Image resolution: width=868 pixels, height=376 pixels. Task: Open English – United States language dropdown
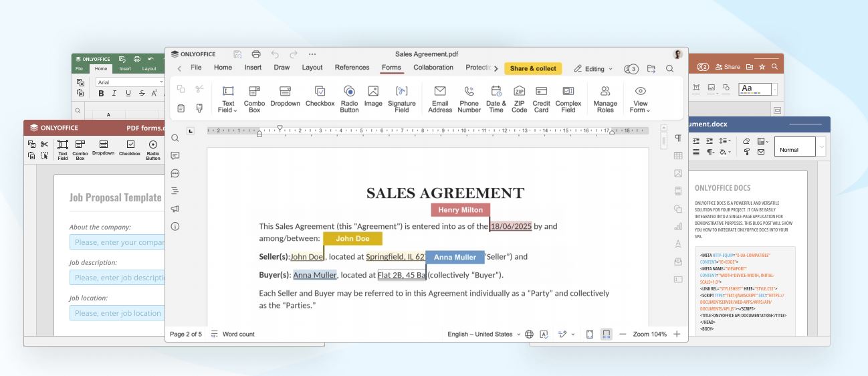click(484, 334)
